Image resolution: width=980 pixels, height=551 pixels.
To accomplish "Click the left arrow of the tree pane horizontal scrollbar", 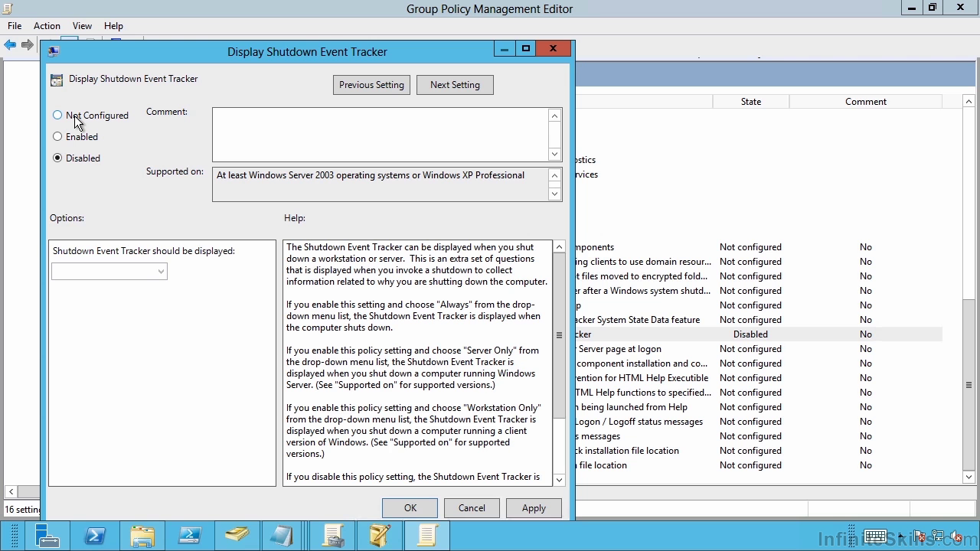I will coord(11,491).
